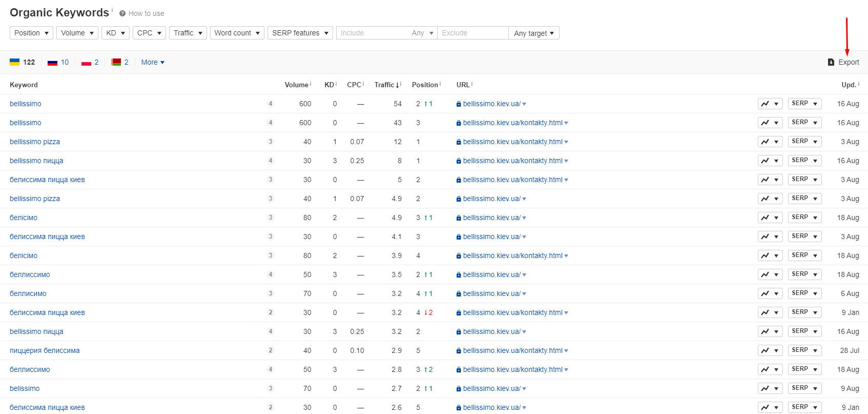Expand the Position filter dropdown
Viewport: 868px width, 414px height.
point(31,33)
